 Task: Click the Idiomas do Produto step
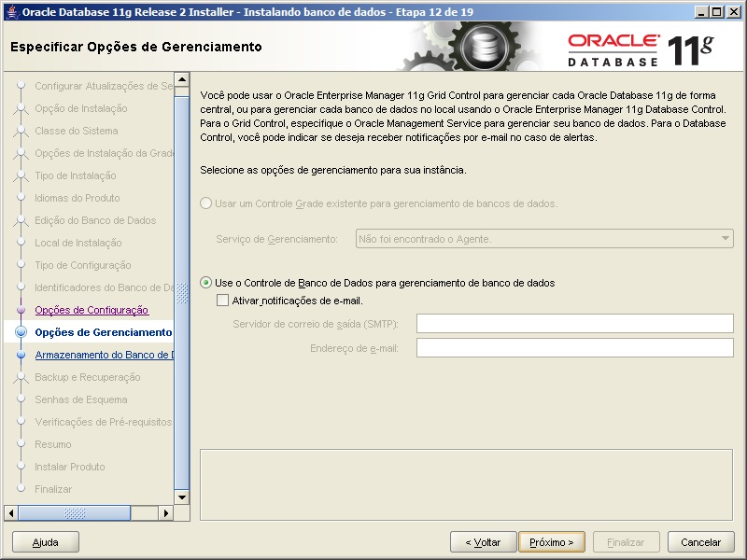(x=78, y=198)
